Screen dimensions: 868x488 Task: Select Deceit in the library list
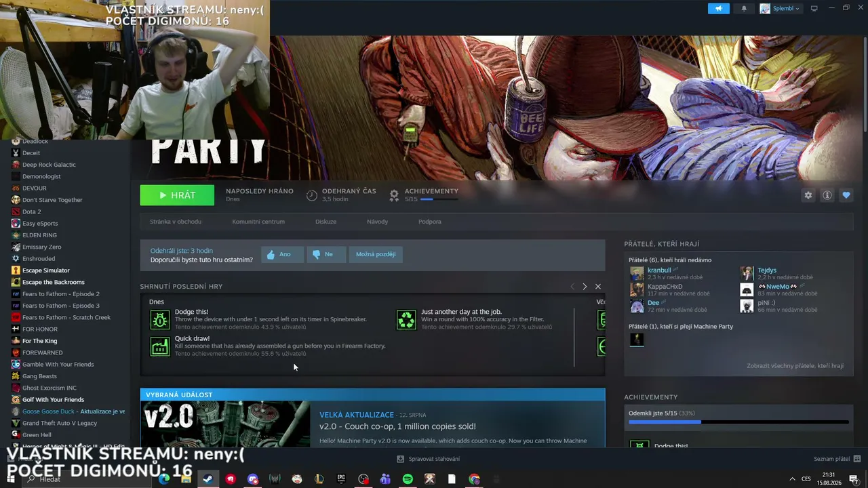31,153
